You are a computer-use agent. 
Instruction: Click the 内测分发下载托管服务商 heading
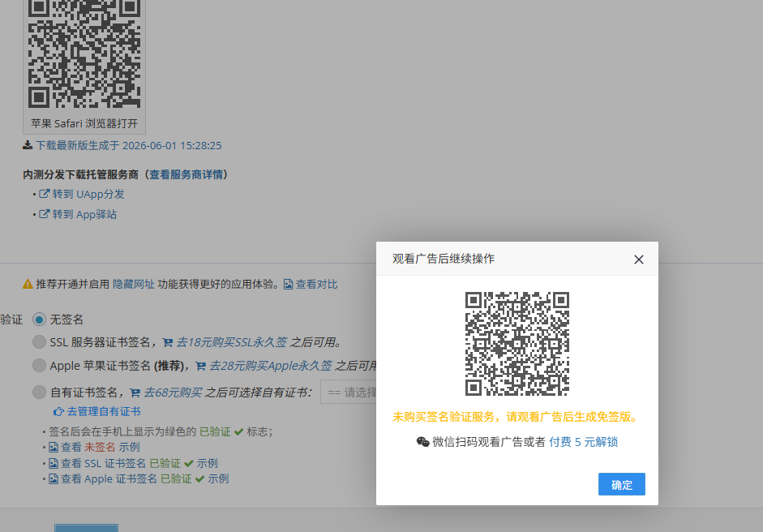[80, 174]
